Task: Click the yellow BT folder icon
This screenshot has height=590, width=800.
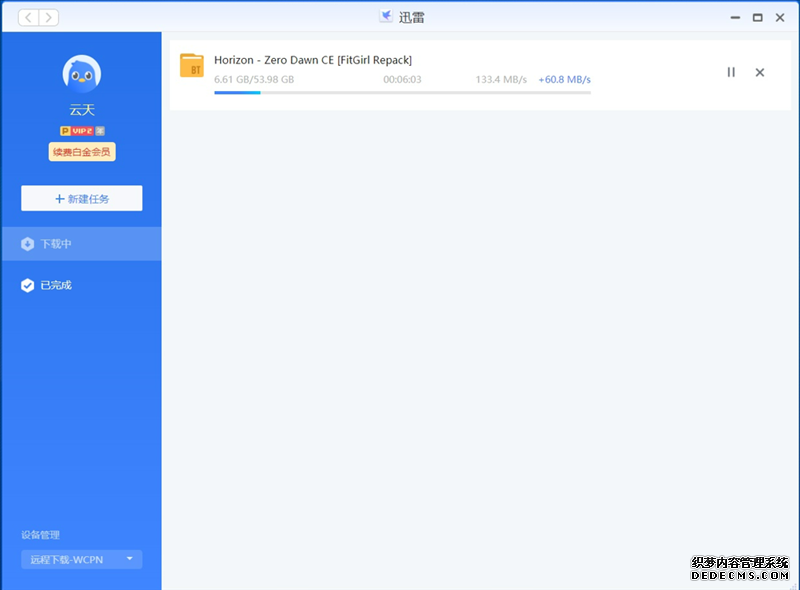Action: pyautogui.click(x=191, y=66)
